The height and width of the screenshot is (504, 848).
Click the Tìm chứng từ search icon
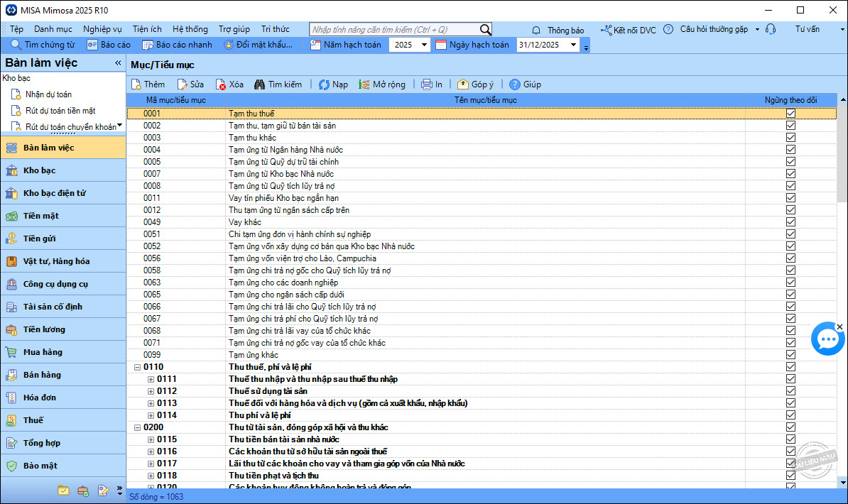pos(16,45)
